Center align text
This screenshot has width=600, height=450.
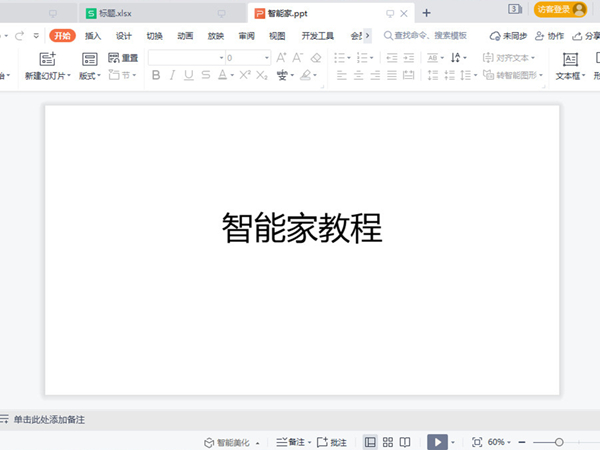coord(359,75)
